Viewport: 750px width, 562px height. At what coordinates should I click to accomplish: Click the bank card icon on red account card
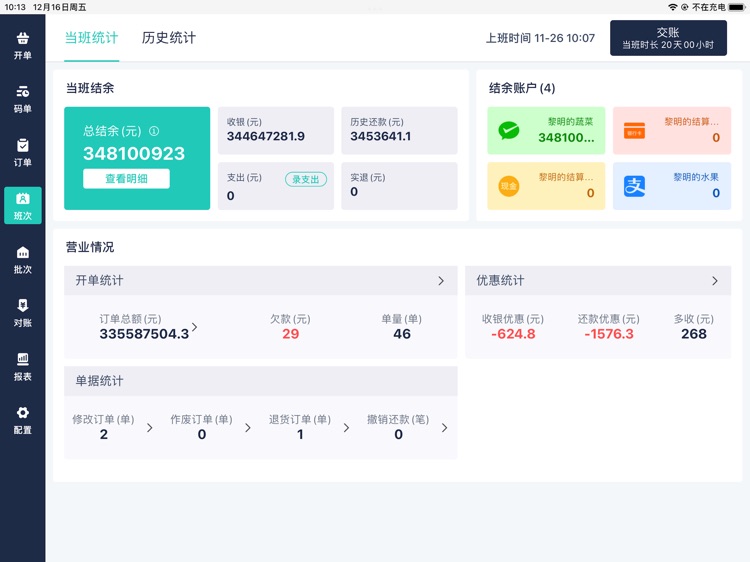(634, 130)
